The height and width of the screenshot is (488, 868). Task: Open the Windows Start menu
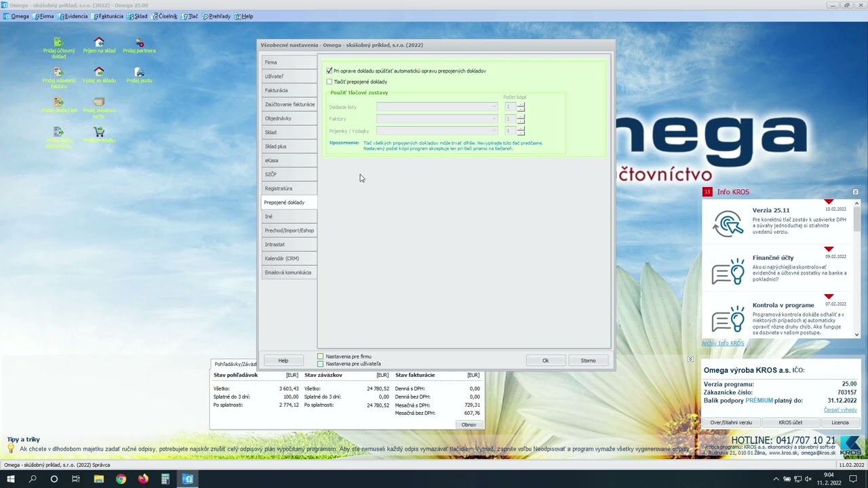[x=10, y=479]
